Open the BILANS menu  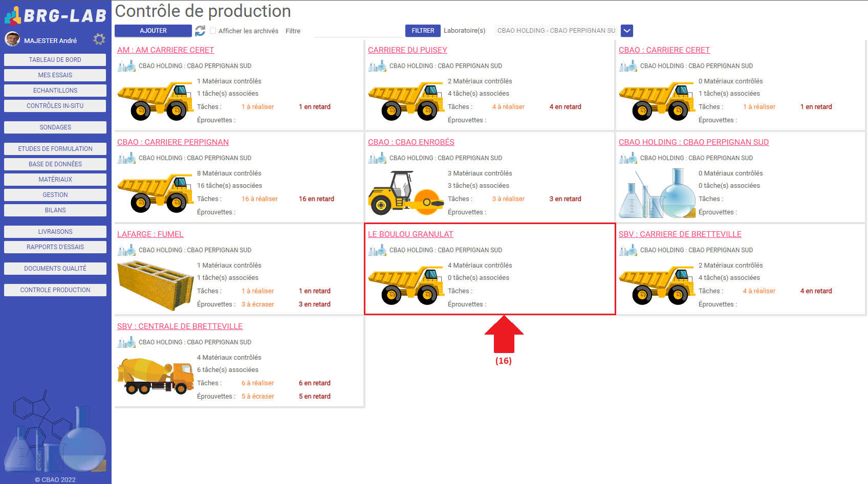(55, 210)
